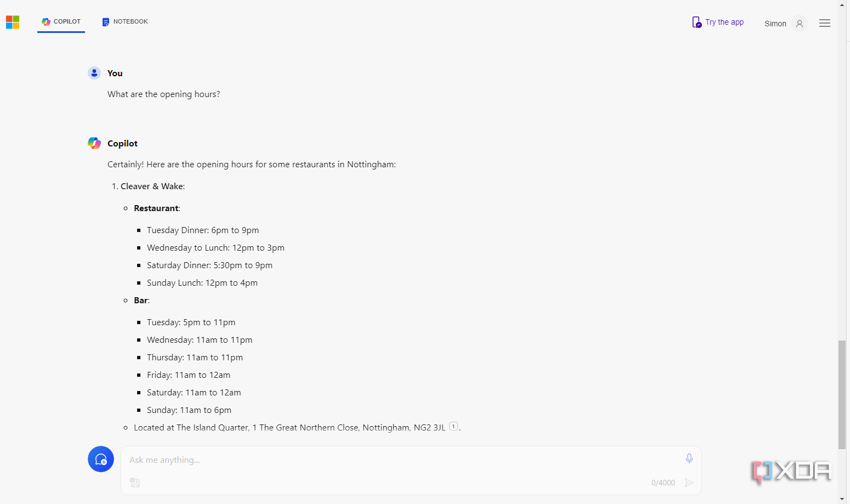Click the Copilot avatar icon in chat
Image resolution: width=850 pixels, height=504 pixels.
(x=94, y=143)
